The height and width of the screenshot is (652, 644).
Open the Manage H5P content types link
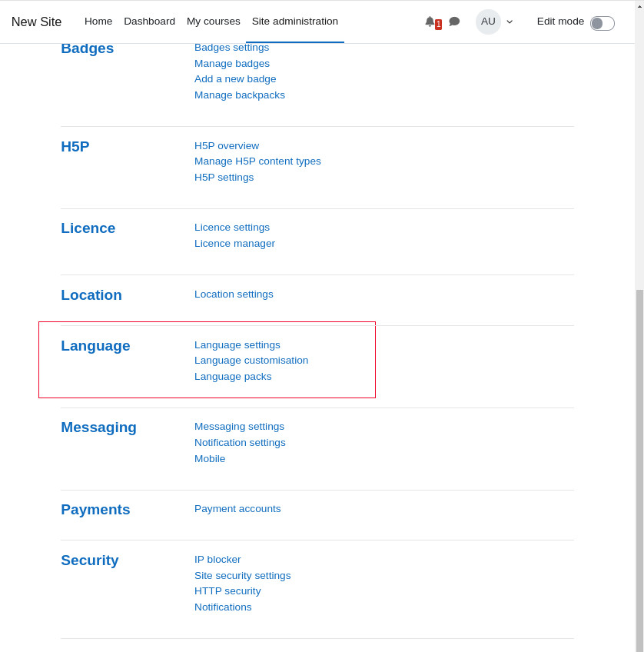(x=257, y=161)
